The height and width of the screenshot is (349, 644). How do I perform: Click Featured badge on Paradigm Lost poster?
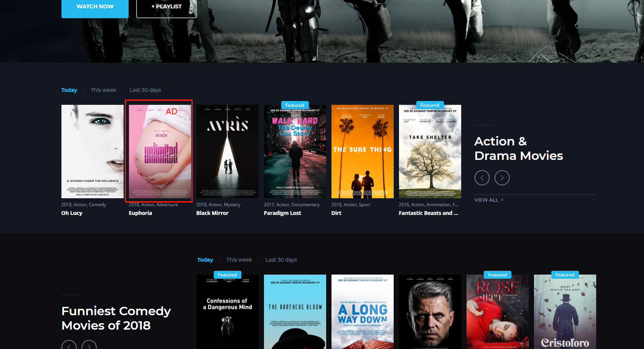click(295, 105)
